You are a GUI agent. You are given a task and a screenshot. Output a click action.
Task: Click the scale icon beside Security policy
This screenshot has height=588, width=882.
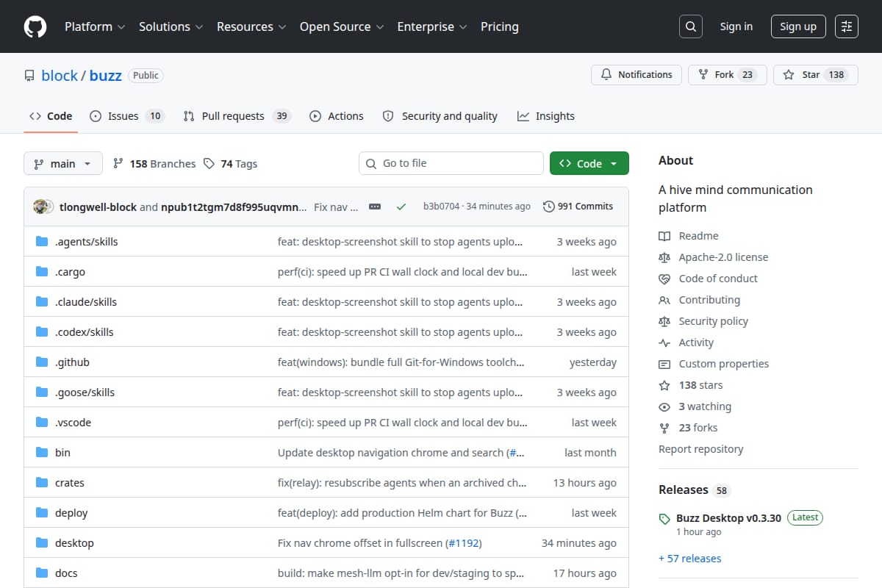click(x=664, y=321)
